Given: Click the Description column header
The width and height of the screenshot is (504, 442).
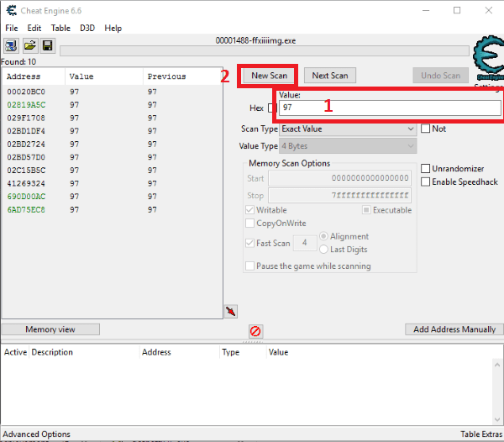Looking at the screenshot, I should 84,352.
